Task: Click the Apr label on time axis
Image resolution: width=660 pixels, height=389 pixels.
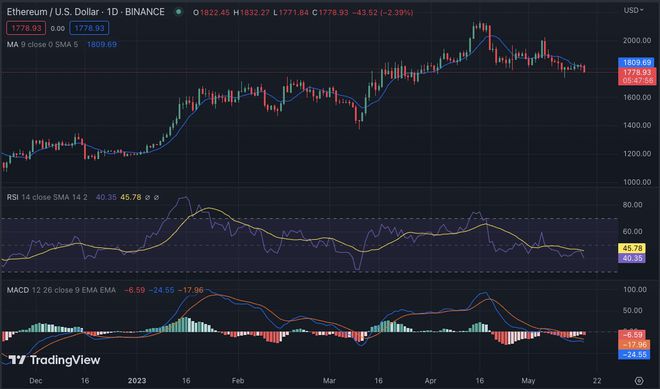Action: 431,381
